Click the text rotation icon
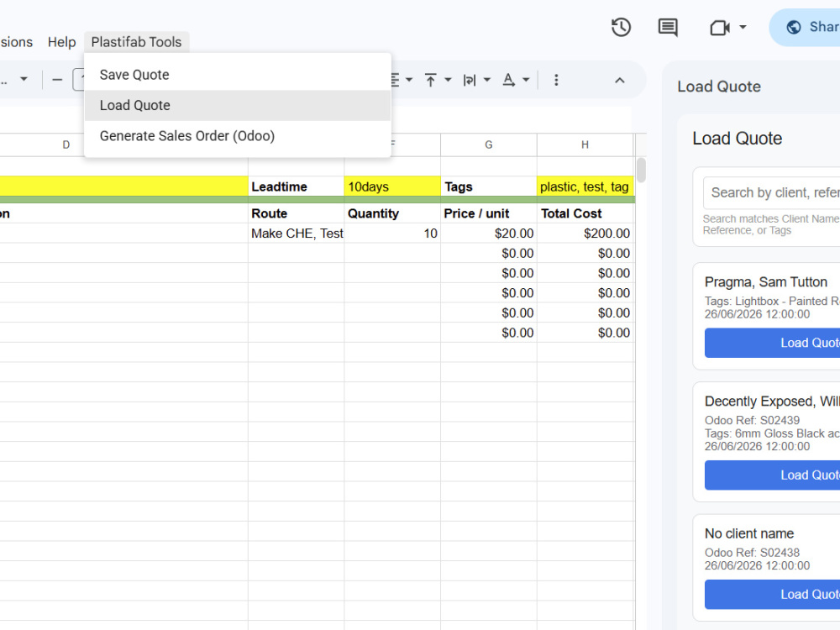Viewport: 840px width, 630px height. [508, 81]
